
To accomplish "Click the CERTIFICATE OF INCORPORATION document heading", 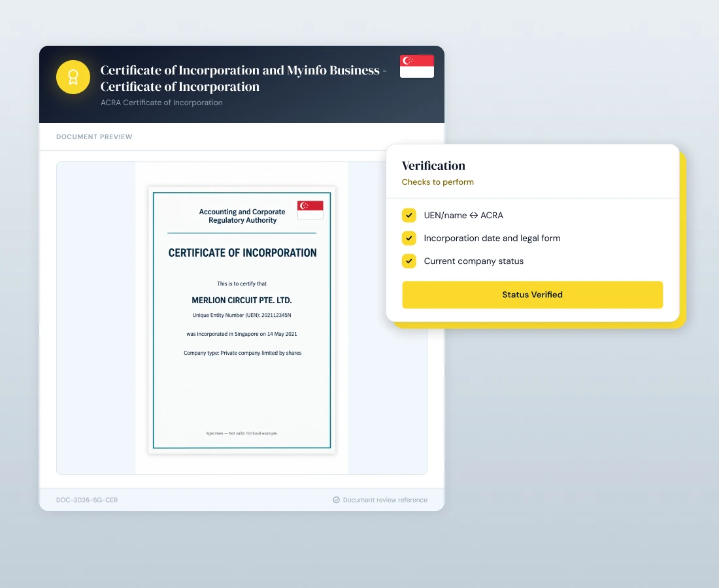I will [x=242, y=253].
